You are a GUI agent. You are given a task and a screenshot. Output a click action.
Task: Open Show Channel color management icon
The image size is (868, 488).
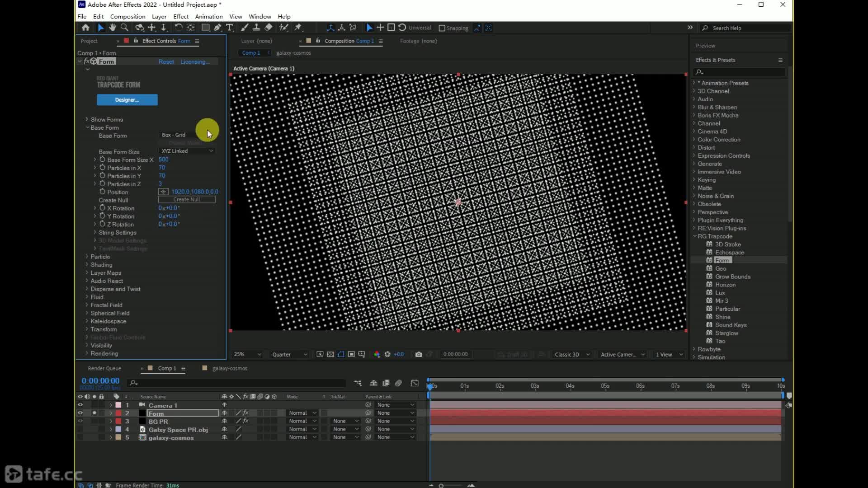(377, 354)
